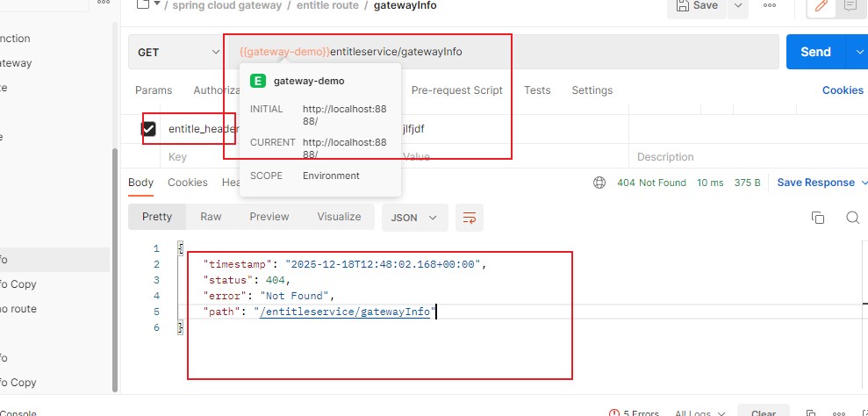Open the Save Response dropdown
The width and height of the screenshot is (868, 416).
point(822,183)
